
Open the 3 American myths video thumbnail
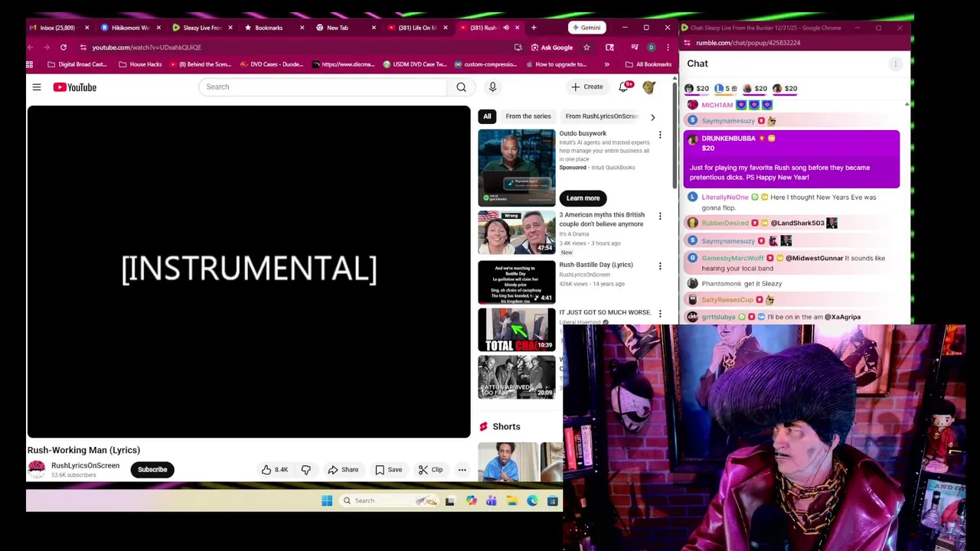click(517, 233)
